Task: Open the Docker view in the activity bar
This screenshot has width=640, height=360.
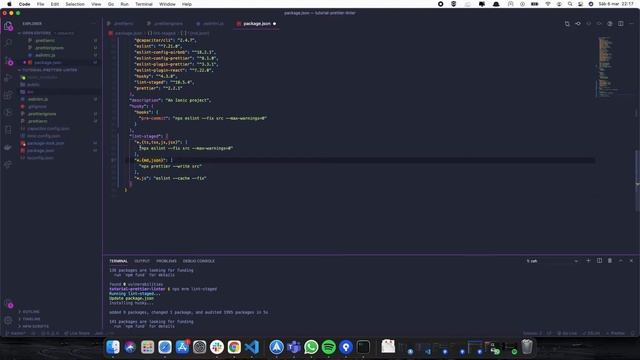Action: click(8, 147)
